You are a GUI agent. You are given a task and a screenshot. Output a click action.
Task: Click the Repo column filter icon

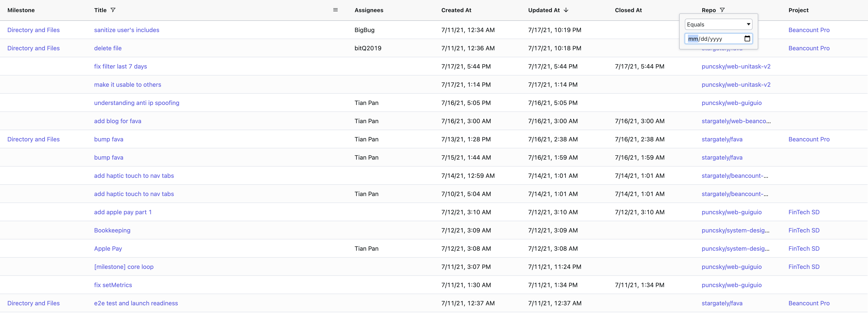point(722,10)
